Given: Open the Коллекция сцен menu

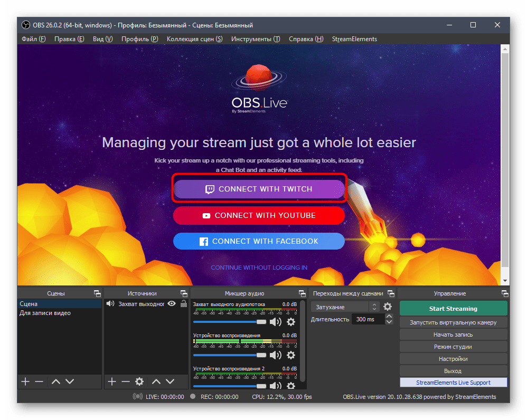Looking at the screenshot, I should click(x=194, y=39).
